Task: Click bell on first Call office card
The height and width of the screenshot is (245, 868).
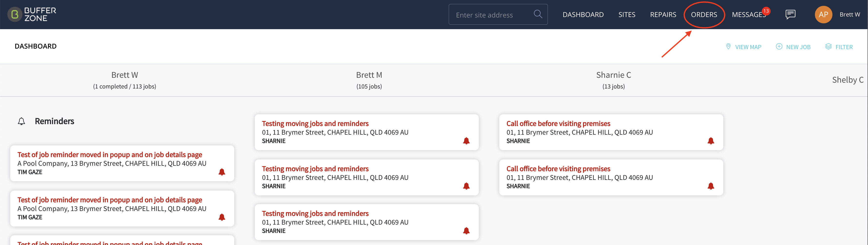Action: pos(711,141)
